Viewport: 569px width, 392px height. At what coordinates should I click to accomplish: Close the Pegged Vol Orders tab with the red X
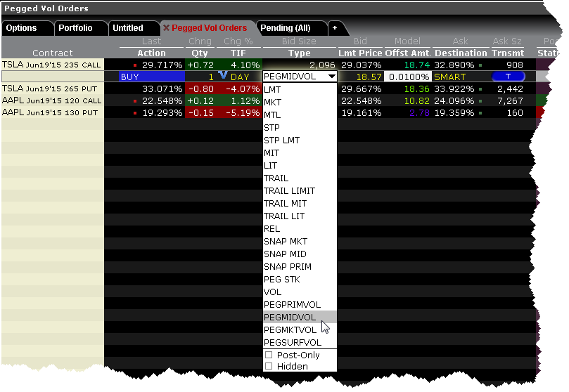(167, 28)
